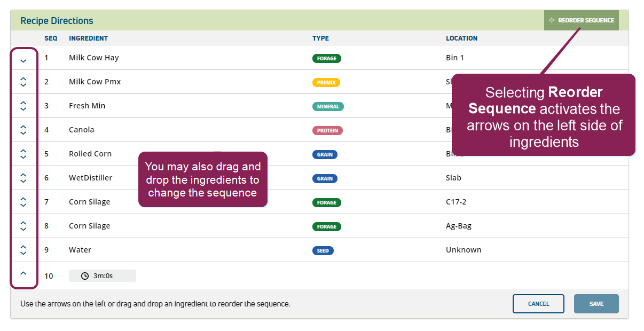The width and height of the screenshot is (644, 331).
Task: Save the reordered recipe sequence
Action: (596, 304)
